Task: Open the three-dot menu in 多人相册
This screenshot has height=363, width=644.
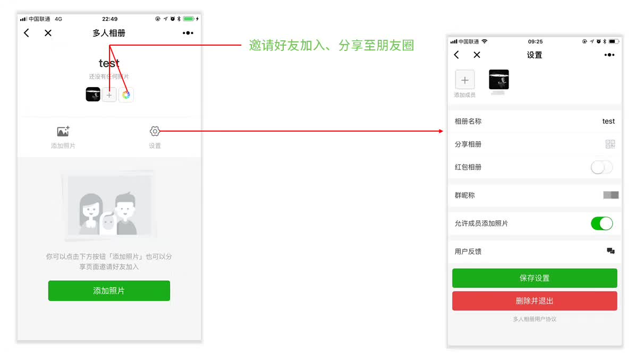Action: [x=188, y=33]
